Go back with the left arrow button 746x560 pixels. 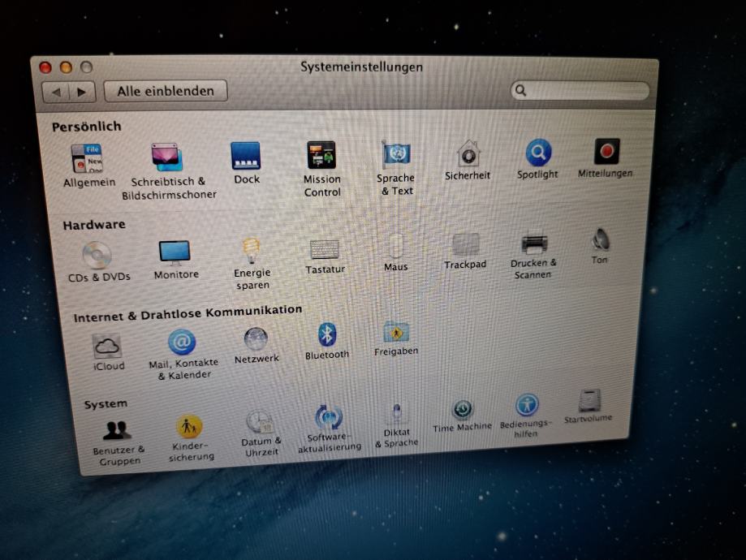click(x=56, y=92)
